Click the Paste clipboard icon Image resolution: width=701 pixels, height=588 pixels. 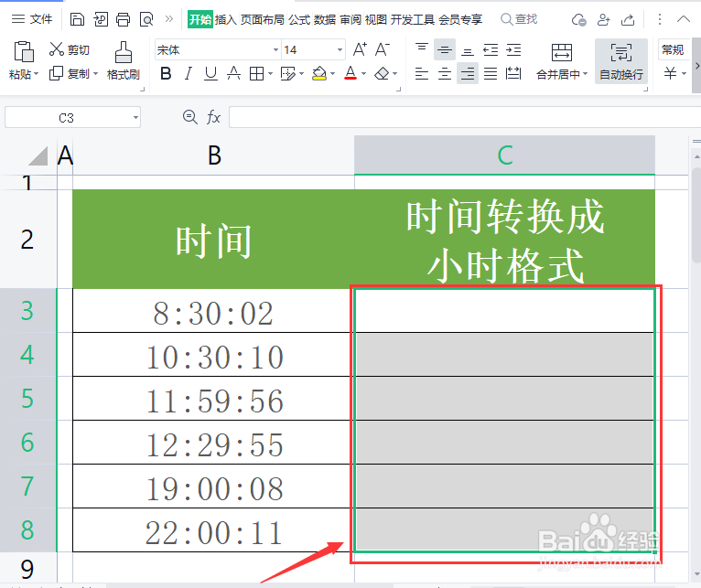point(24,52)
